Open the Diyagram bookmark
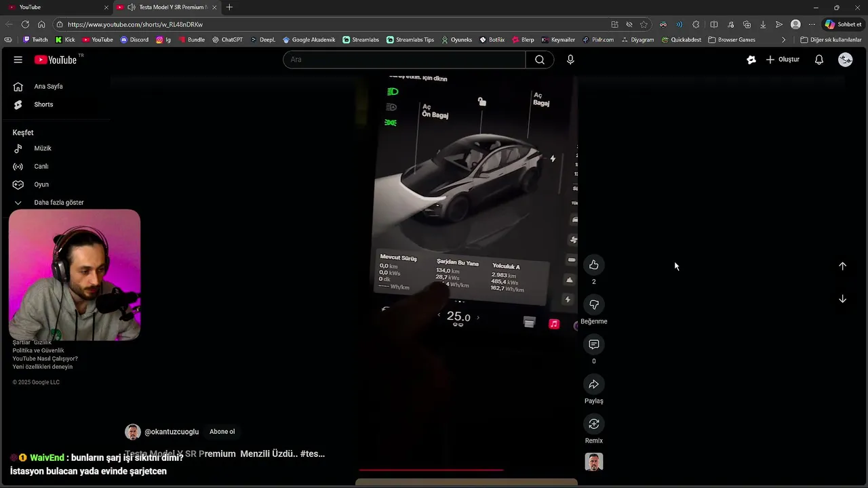 pyautogui.click(x=637, y=39)
